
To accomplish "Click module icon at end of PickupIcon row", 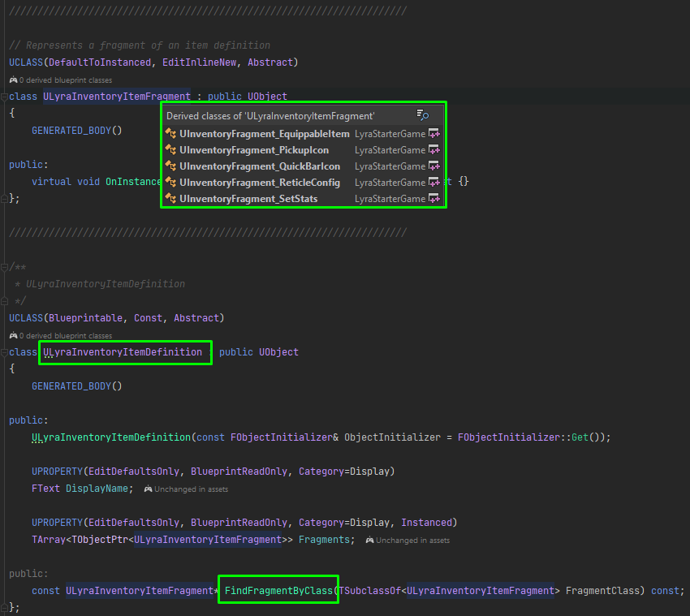I will (x=434, y=149).
